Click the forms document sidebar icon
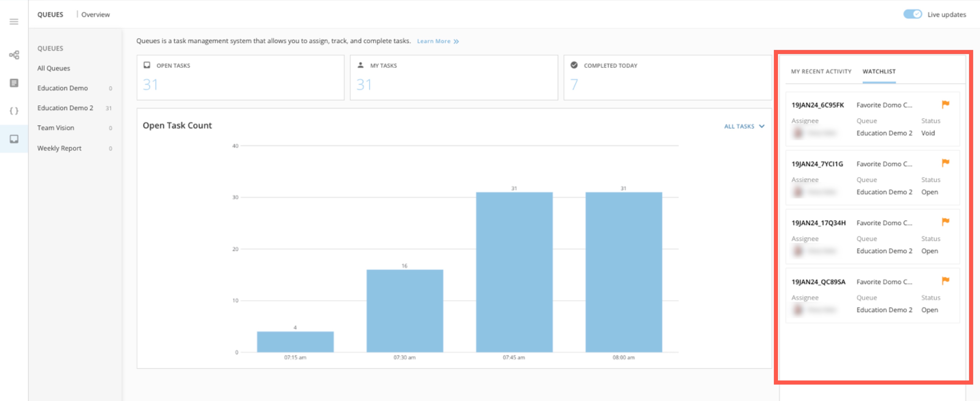 click(x=14, y=83)
